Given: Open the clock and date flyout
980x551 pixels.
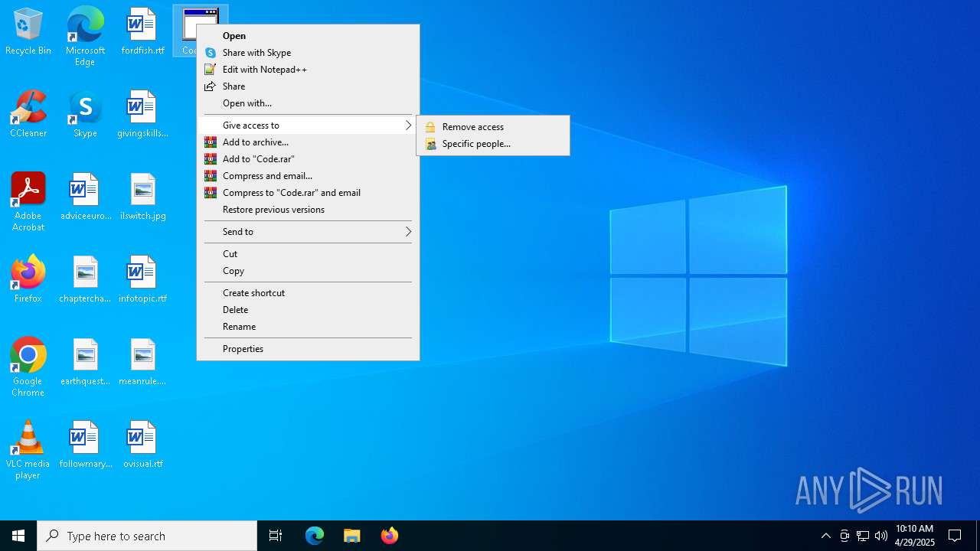Looking at the screenshot, I should tap(914, 536).
